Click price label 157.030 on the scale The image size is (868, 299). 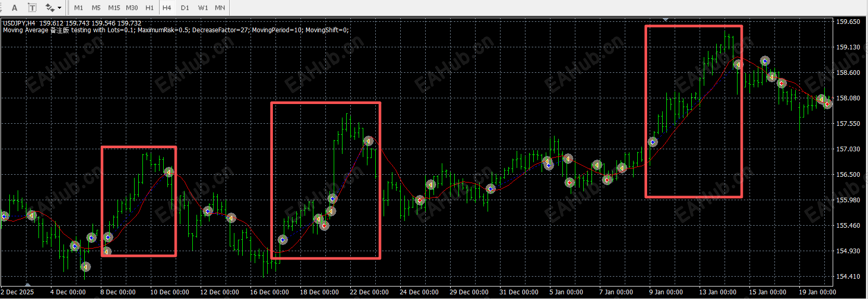coord(848,149)
